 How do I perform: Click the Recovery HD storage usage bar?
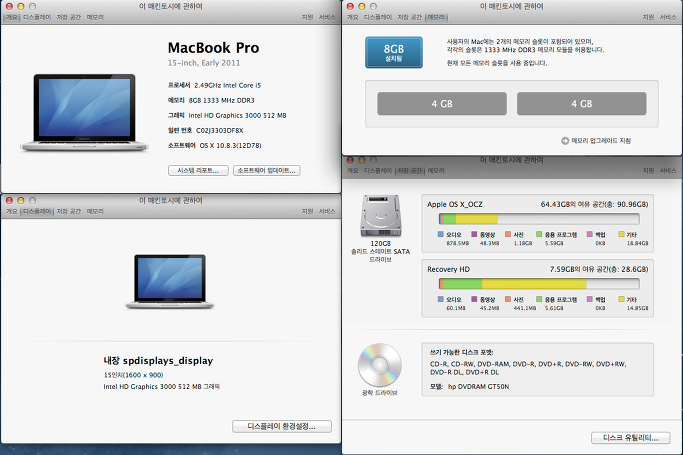(x=539, y=284)
